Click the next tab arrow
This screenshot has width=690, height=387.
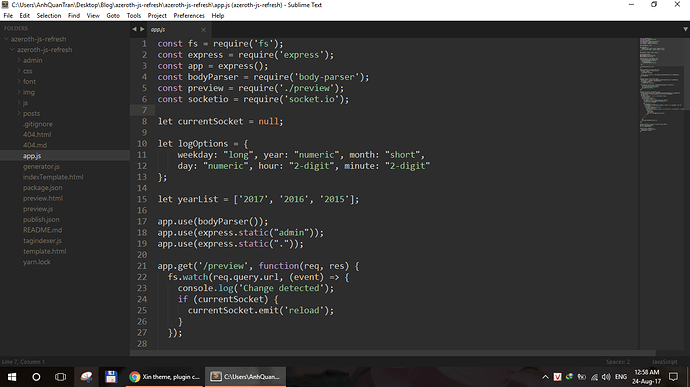[142, 29]
